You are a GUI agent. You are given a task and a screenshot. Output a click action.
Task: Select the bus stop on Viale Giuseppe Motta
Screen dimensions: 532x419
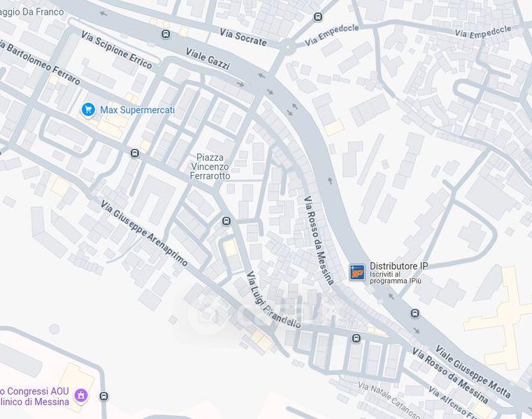coord(415,313)
